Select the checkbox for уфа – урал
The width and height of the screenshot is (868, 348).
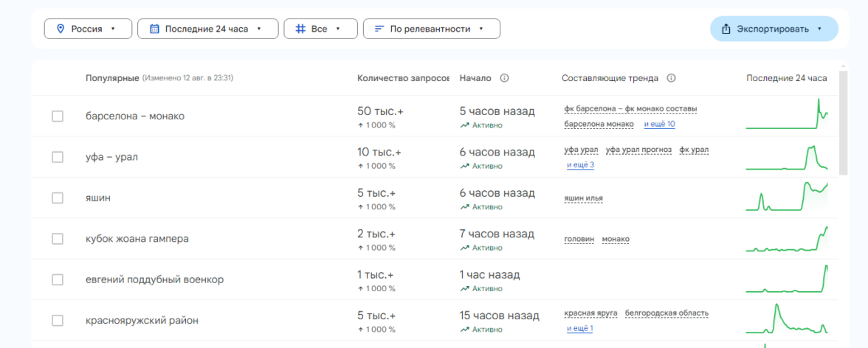(58, 157)
